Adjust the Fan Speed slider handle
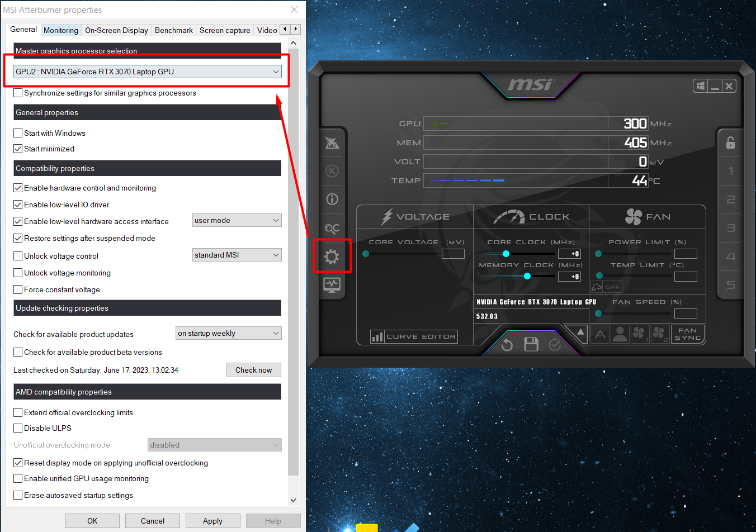Image resolution: width=756 pixels, height=532 pixels. coord(598,313)
